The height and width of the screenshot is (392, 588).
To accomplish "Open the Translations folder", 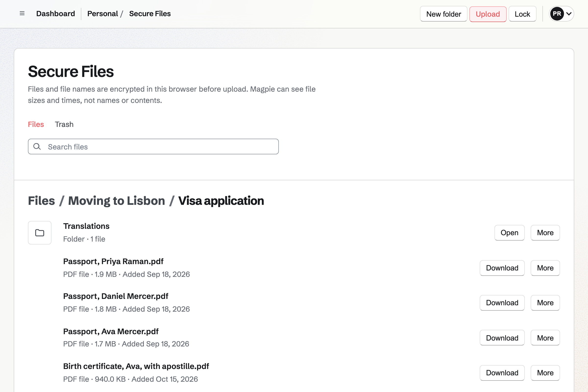I will point(509,233).
